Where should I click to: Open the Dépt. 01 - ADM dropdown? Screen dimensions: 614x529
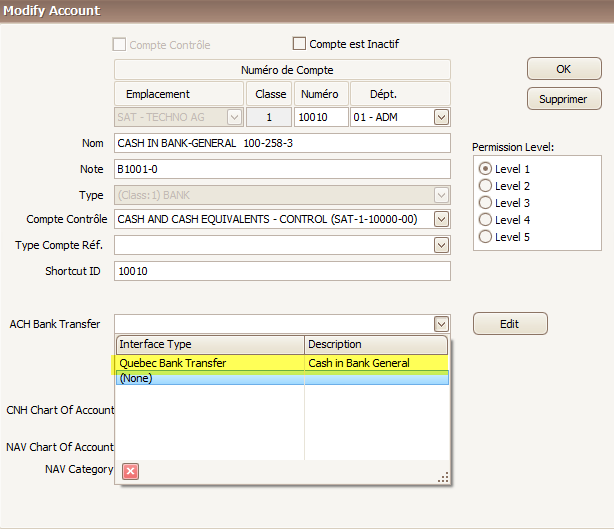pyautogui.click(x=441, y=117)
